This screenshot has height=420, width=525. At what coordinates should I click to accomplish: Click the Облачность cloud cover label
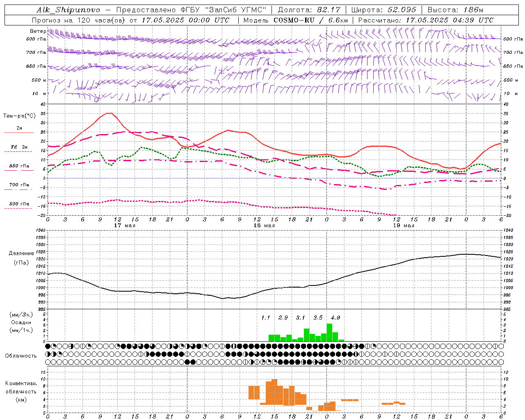21,356
